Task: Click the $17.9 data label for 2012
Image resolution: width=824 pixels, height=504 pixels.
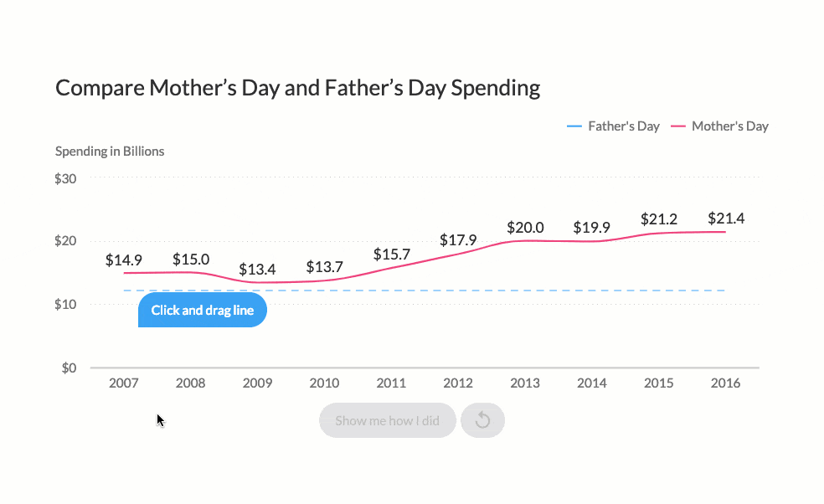Action: [x=458, y=240]
